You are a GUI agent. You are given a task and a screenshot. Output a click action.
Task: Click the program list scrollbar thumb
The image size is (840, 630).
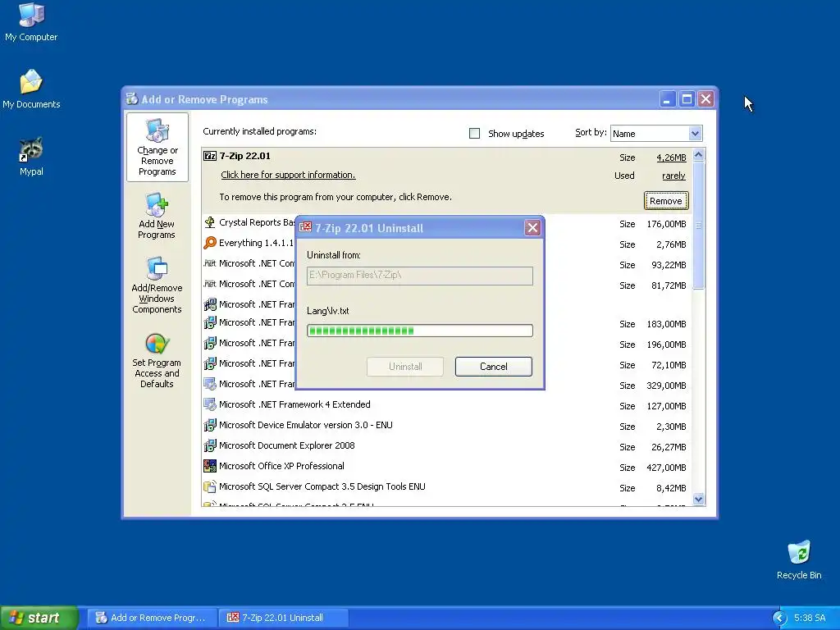coord(698,226)
